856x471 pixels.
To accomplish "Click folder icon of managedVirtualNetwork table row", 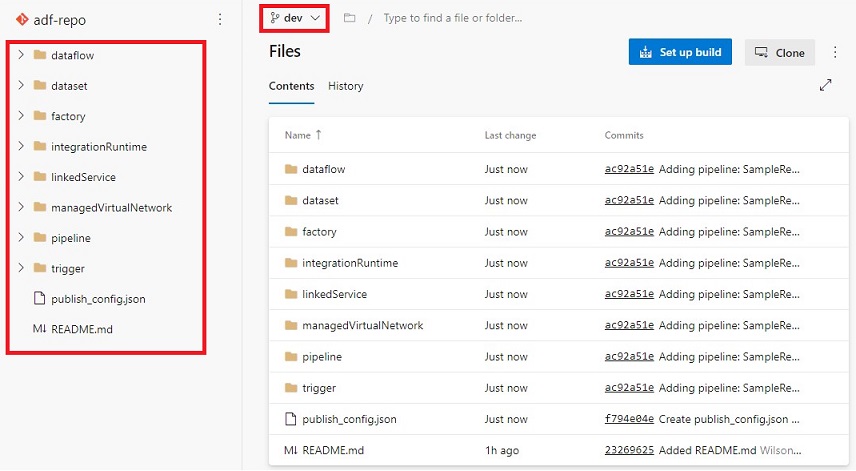I will click(291, 325).
